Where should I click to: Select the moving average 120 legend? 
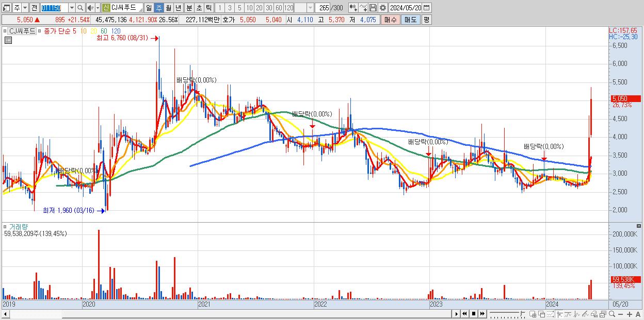point(116,31)
